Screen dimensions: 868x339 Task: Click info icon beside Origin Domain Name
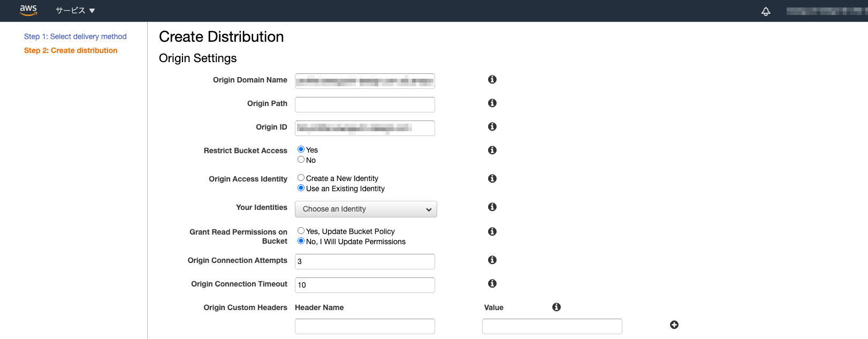click(x=492, y=79)
